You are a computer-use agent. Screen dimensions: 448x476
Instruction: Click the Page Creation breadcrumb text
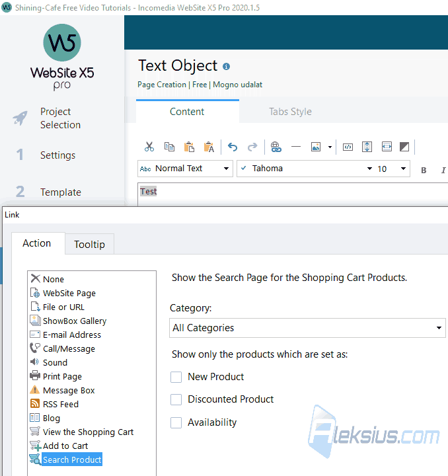(x=162, y=85)
